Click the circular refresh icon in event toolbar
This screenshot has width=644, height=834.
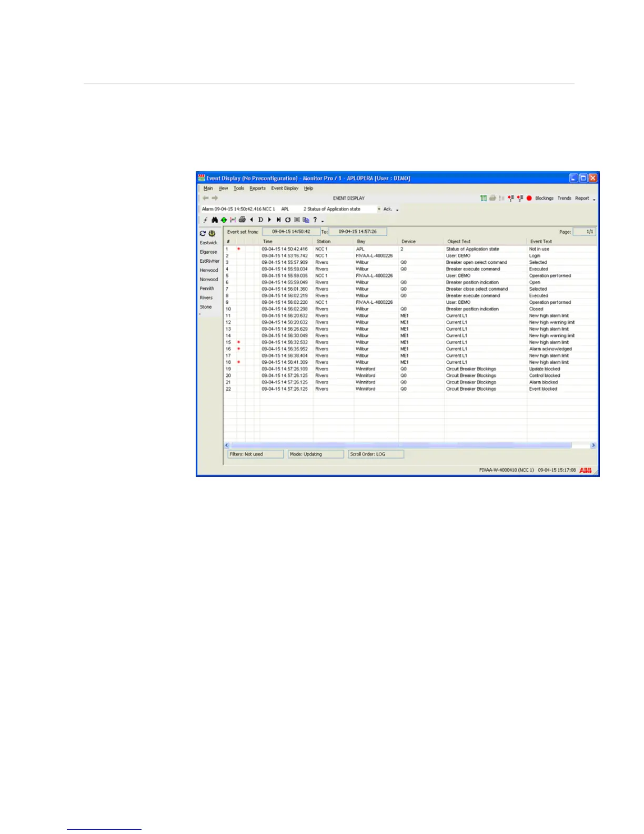[288, 220]
